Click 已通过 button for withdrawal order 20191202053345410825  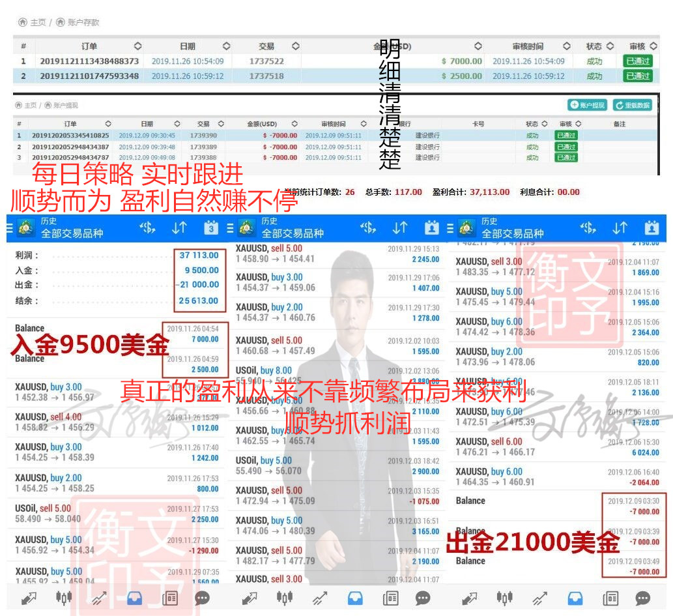click(566, 136)
